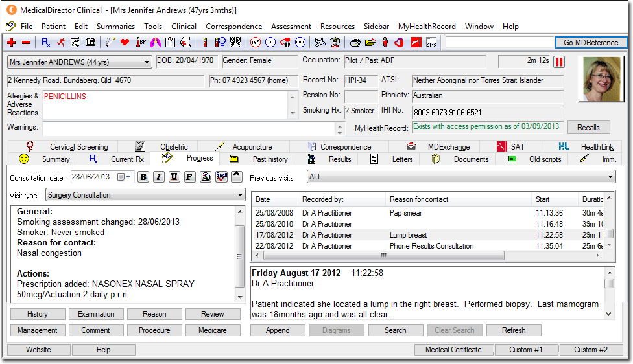Click the SMS toolbar icon
The image size is (633, 364).
[431, 43]
